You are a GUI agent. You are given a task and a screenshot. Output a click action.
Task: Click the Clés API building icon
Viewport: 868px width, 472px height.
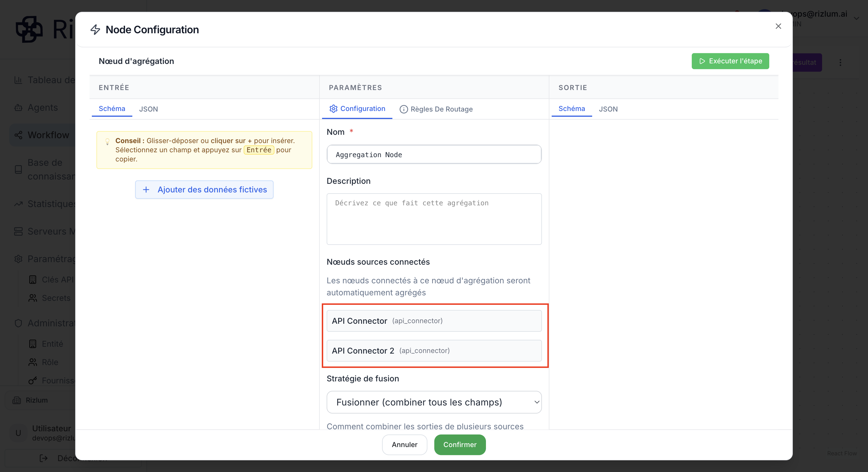tap(33, 280)
